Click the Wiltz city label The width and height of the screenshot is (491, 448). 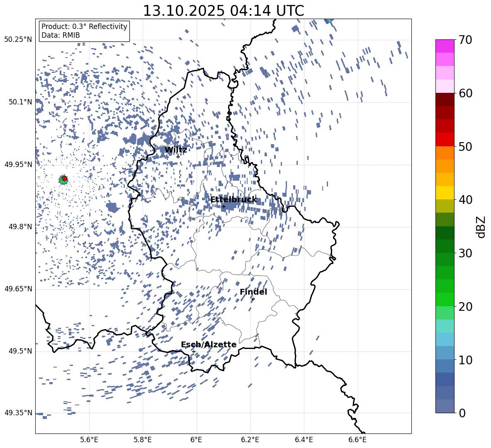pyautogui.click(x=176, y=150)
